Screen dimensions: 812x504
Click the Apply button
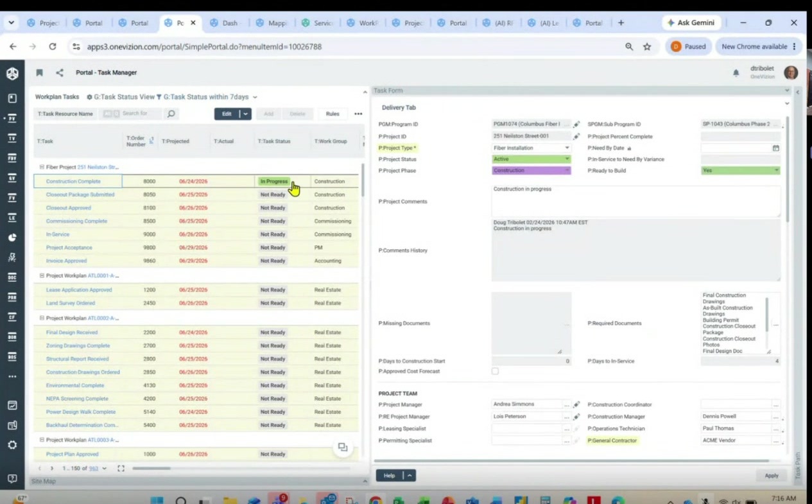point(772,476)
